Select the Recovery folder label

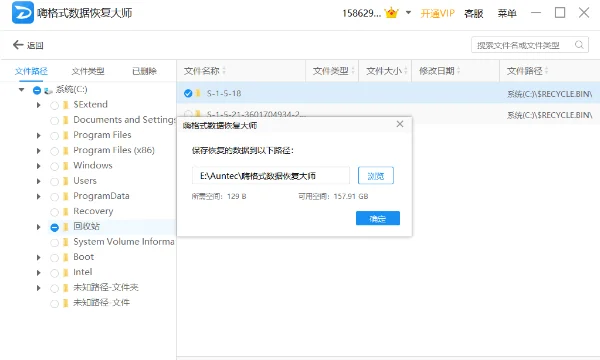93,211
